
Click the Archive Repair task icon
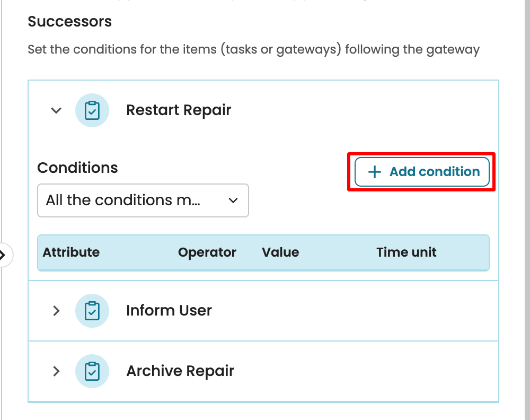tap(92, 371)
